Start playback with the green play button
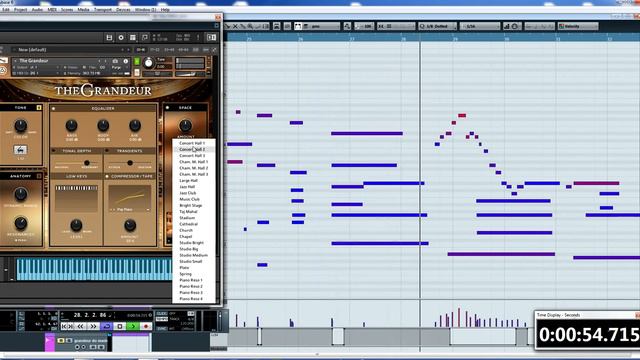The width and height of the screenshot is (640, 360). tap(133, 327)
